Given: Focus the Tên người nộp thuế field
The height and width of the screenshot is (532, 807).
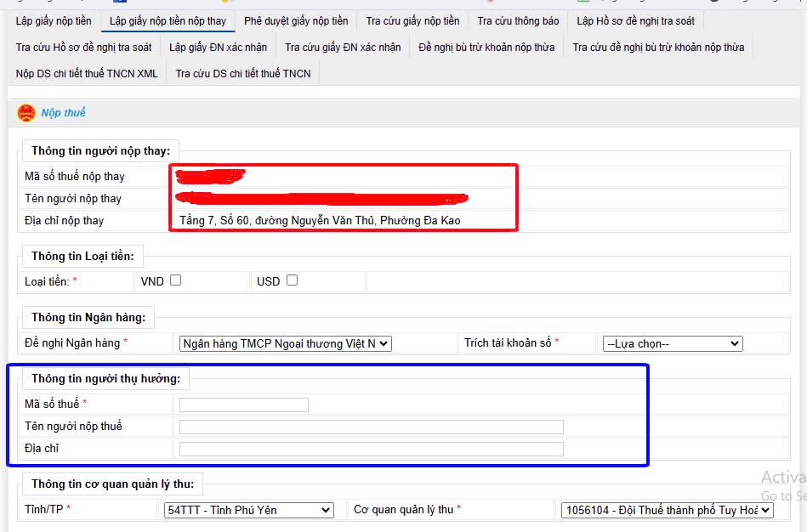Looking at the screenshot, I should pyautogui.click(x=371, y=427).
